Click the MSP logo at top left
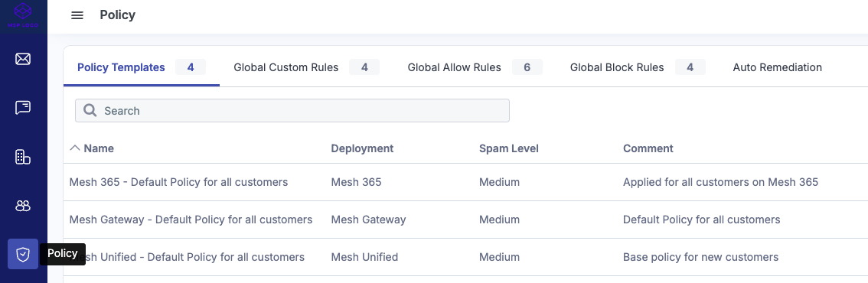Image resolution: width=868 pixels, height=283 pixels. 23,15
